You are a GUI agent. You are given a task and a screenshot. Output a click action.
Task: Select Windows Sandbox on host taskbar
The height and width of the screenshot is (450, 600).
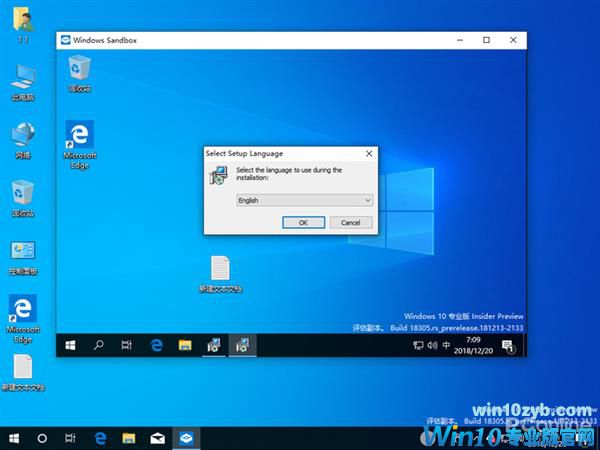tap(186, 438)
